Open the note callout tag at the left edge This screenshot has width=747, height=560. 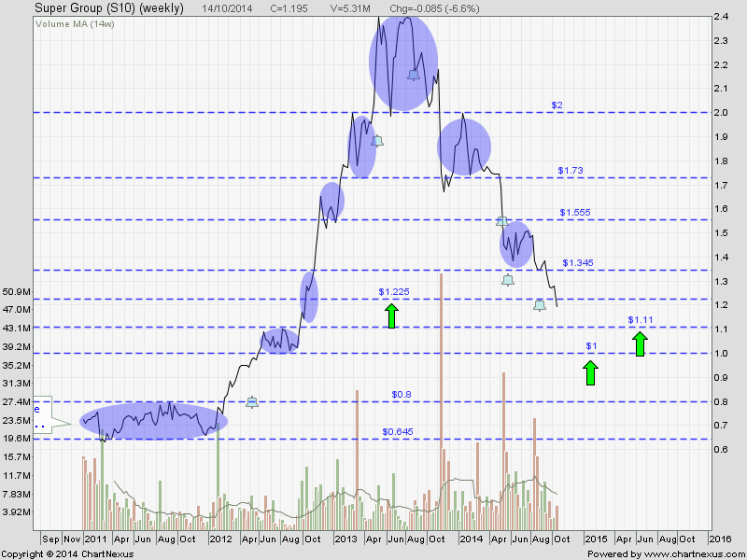coord(50,415)
